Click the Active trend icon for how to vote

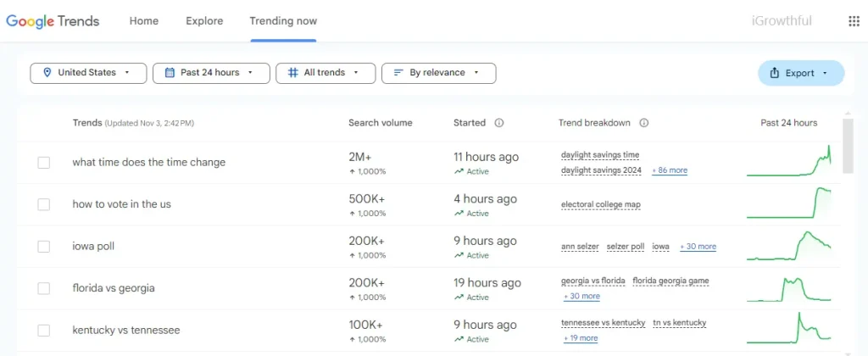459,213
